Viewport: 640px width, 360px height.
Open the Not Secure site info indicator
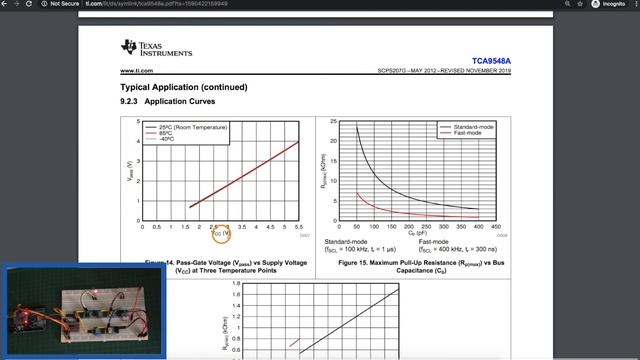(x=60, y=4)
